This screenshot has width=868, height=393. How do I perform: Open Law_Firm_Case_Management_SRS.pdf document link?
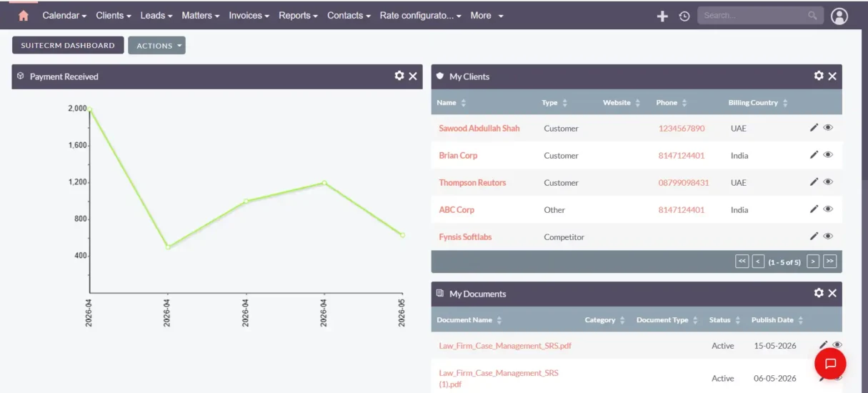pos(505,346)
